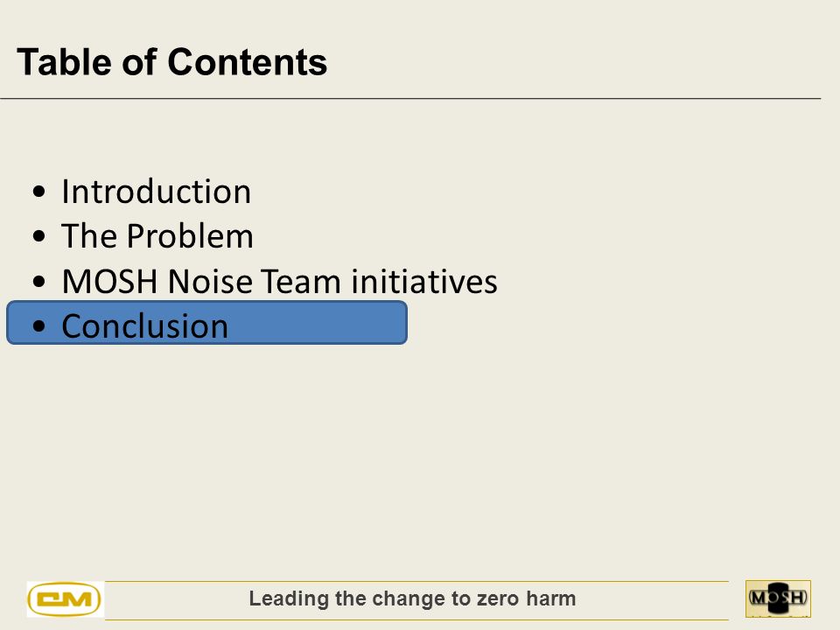Select the blue highlight box right of Conclusion
Viewport: 840px width, 630px height.
[318, 323]
